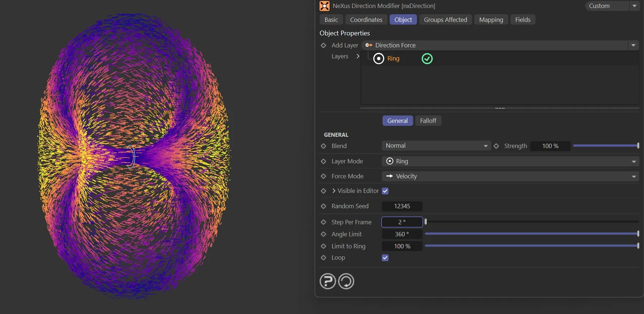The height and width of the screenshot is (314, 644).
Task: Click the circular reset arrow button
Action: point(346,281)
